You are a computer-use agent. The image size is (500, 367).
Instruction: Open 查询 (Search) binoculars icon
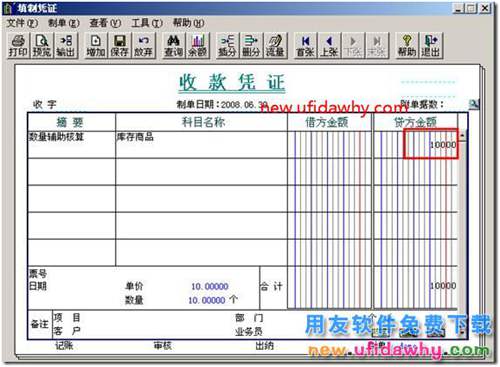point(174,46)
